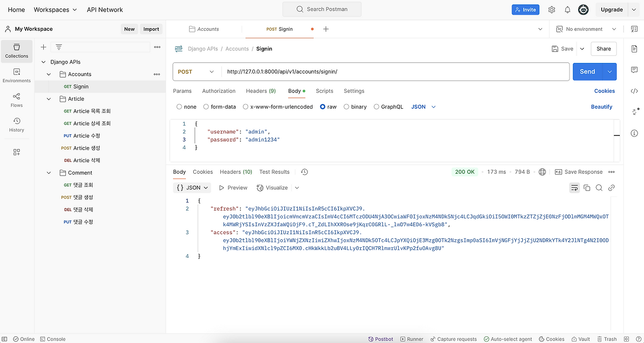This screenshot has width=644, height=343.
Task: Open the Accounts request tab
Action: pyautogui.click(x=205, y=29)
